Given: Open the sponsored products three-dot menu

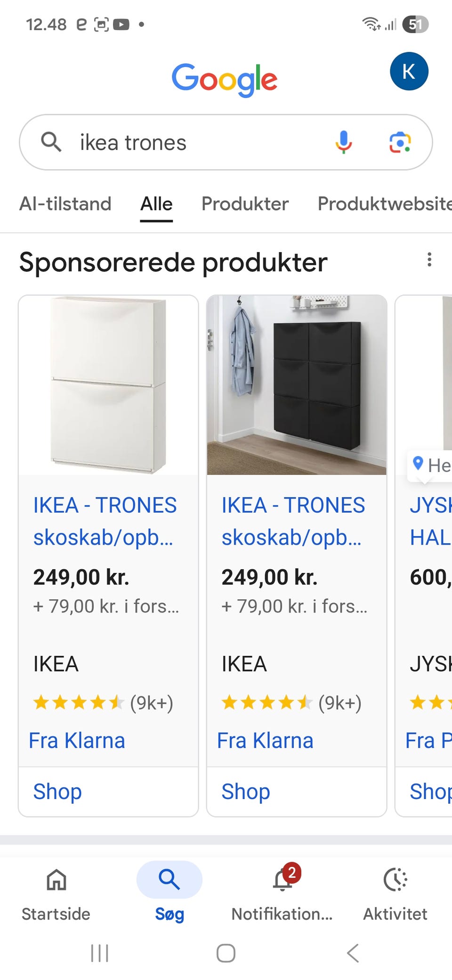Looking at the screenshot, I should [429, 260].
